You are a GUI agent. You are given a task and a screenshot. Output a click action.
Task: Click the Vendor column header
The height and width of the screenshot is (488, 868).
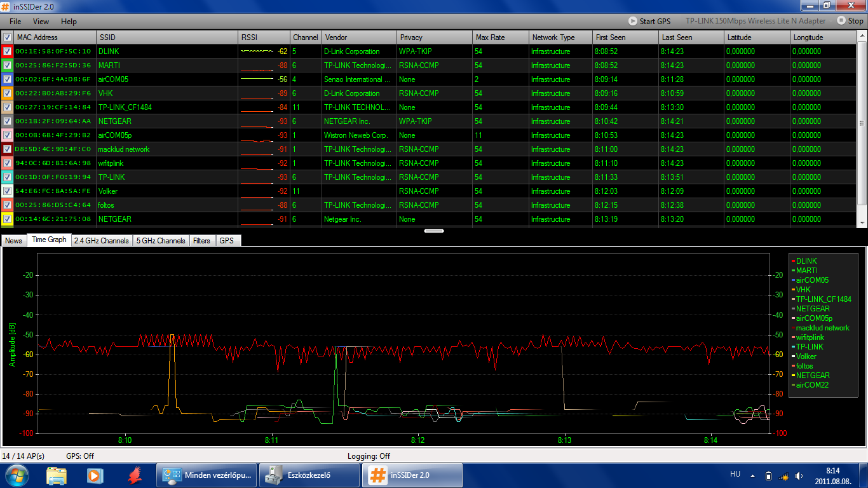pyautogui.click(x=360, y=37)
